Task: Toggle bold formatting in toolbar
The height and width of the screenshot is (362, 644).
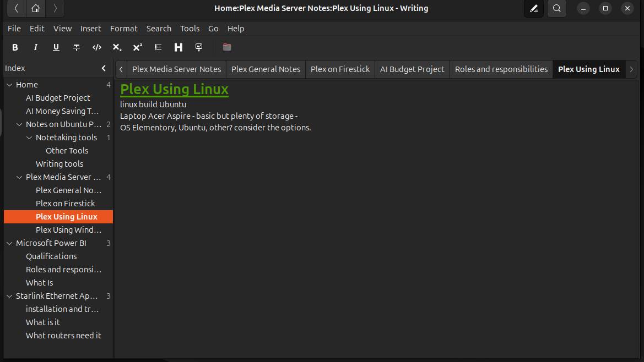Action: pos(15,47)
